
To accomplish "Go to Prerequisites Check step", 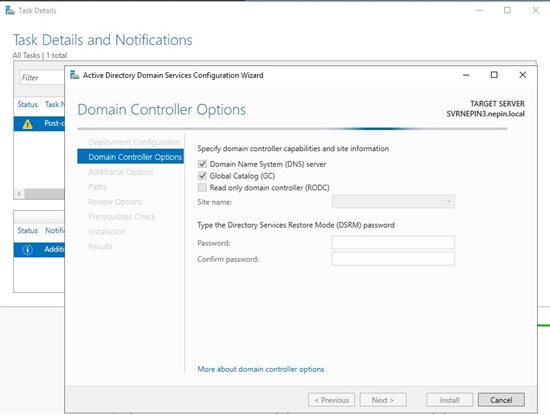I will point(122,216).
